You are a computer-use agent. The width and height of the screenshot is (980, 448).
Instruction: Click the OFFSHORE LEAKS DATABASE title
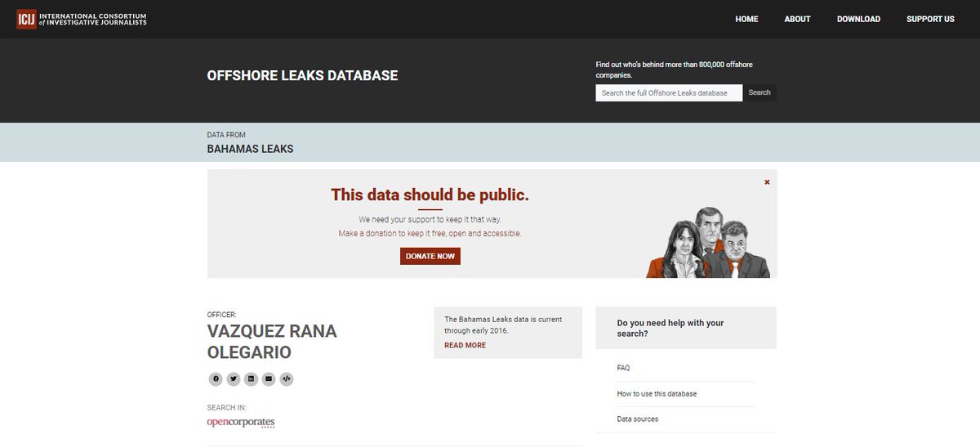click(x=302, y=75)
